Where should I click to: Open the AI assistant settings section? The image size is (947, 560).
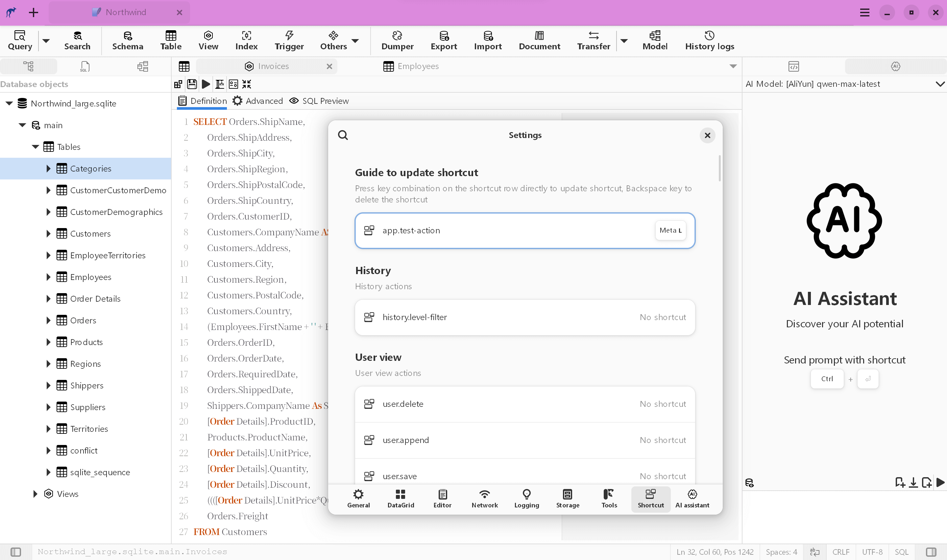(692, 498)
